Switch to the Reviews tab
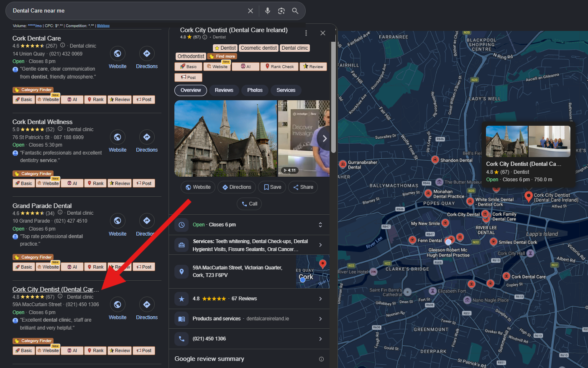 [x=224, y=90]
